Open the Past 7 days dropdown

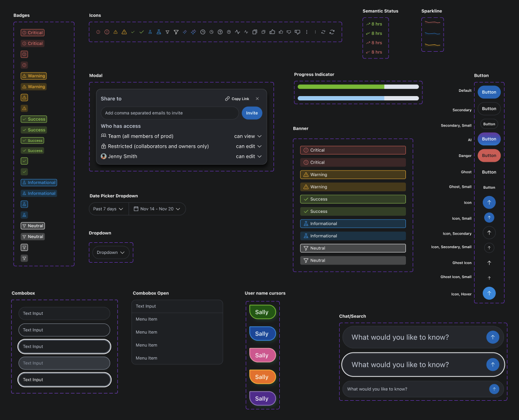pos(109,209)
